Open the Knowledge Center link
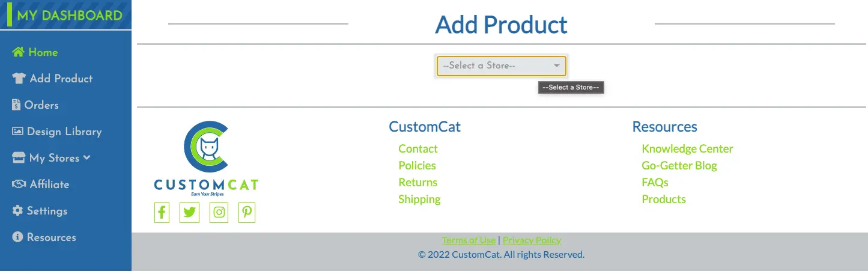Screen dimensions: 868x274 687,149
